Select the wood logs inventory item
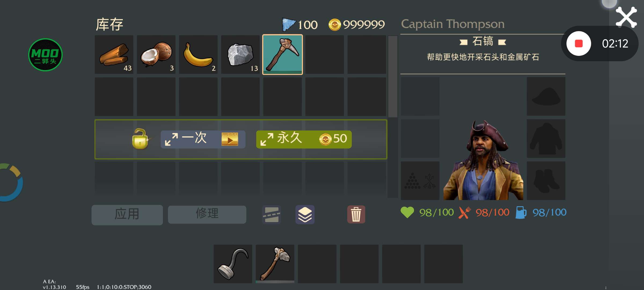 click(x=114, y=55)
